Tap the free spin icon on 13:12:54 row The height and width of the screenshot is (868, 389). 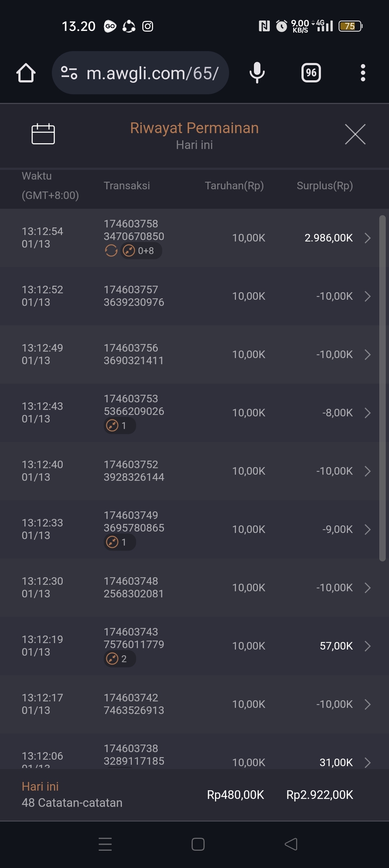point(111,250)
